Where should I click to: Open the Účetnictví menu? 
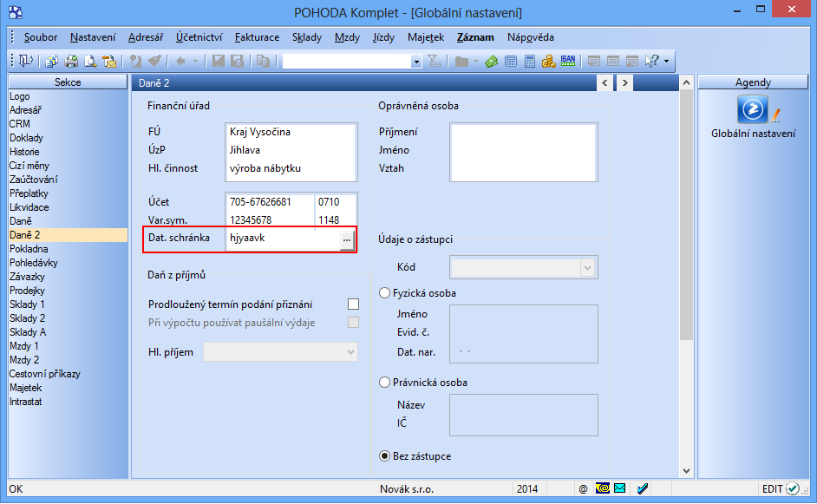pos(199,37)
